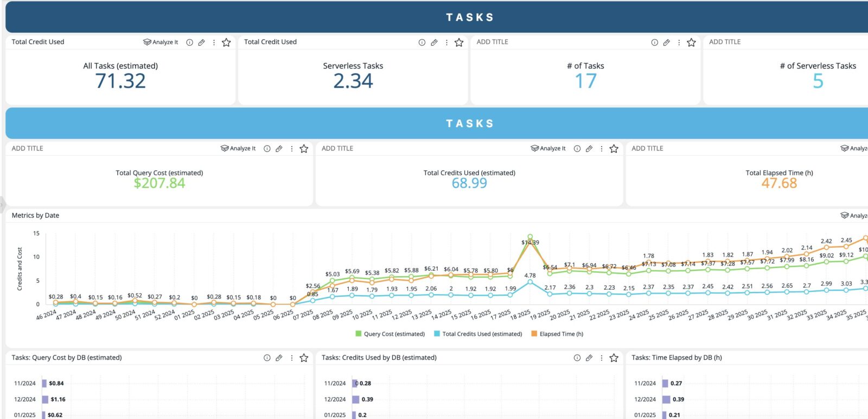Open info on Tasks: Query Cost by DB

pos(267,358)
